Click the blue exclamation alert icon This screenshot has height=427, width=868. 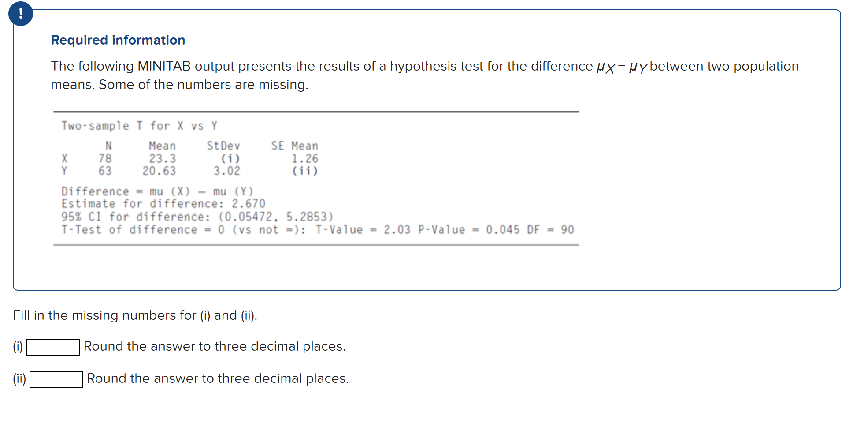(21, 13)
